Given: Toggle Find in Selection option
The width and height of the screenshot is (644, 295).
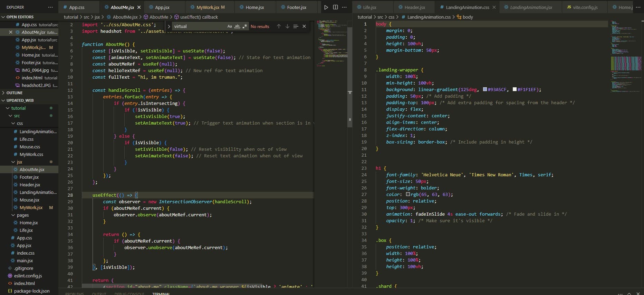Looking at the screenshot, I should click(296, 26).
